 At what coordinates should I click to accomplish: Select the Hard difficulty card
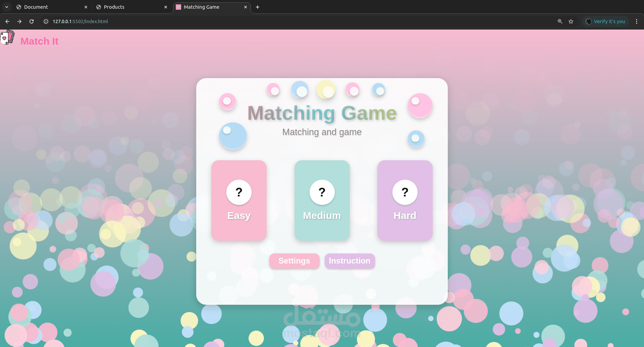(405, 200)
